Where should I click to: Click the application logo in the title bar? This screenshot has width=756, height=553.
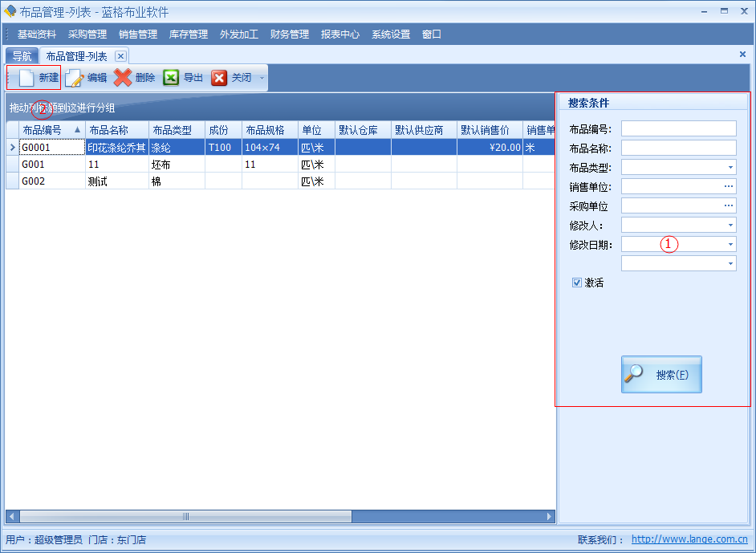(x=10, y=10)
